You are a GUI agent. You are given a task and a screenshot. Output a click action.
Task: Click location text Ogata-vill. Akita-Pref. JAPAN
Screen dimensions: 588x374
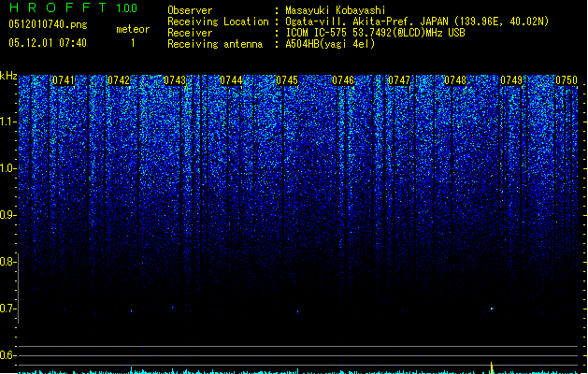[366, 22]
